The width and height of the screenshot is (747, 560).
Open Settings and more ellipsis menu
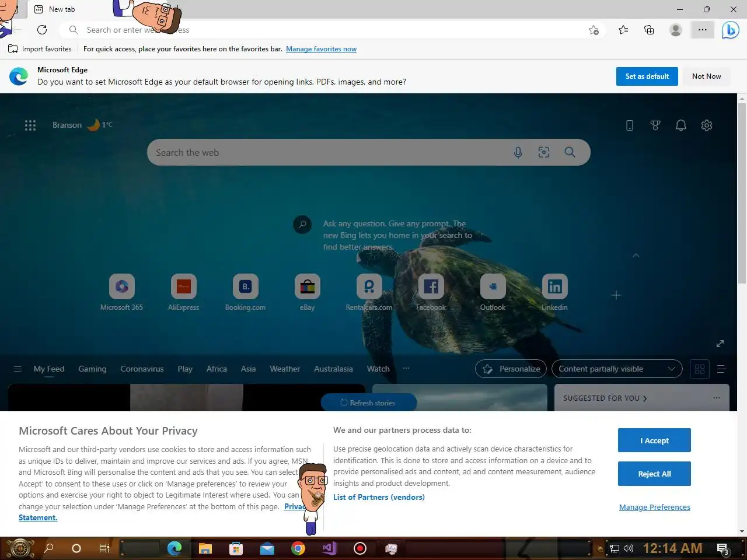click(703, 30)
